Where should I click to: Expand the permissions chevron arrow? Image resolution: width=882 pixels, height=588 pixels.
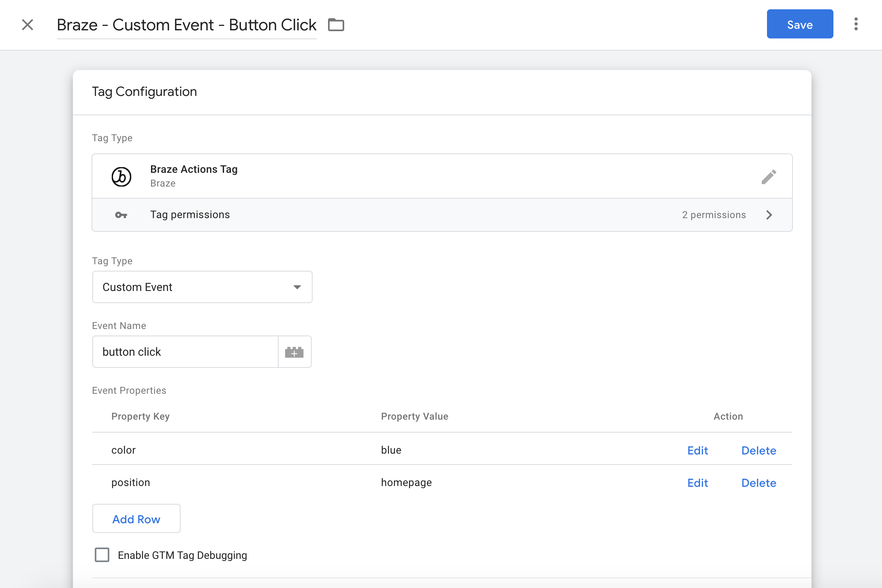[769, 215]
